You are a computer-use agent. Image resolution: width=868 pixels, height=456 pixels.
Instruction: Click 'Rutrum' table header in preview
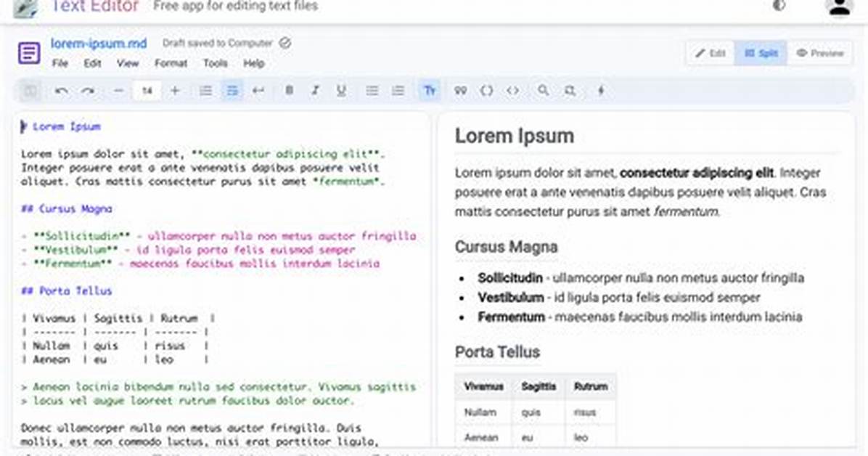pos(591,387)
